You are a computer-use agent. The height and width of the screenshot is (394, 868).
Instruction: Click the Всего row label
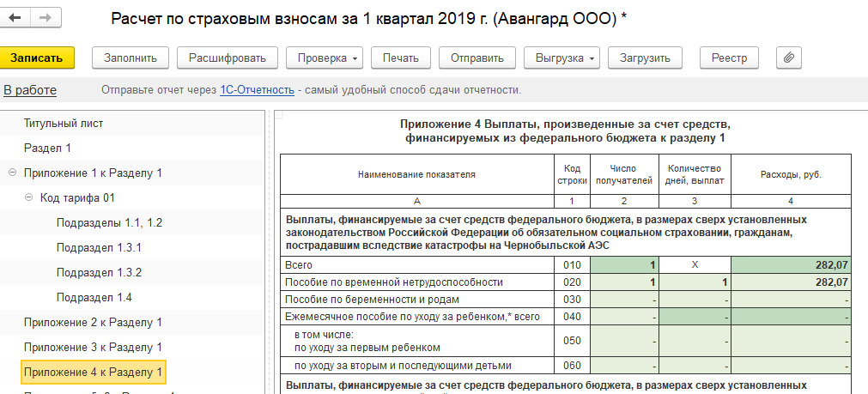coord(298,265)
